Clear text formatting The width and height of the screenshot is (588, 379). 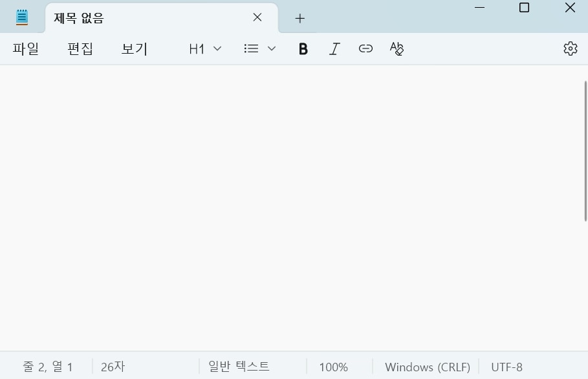(x=397, y=49)
